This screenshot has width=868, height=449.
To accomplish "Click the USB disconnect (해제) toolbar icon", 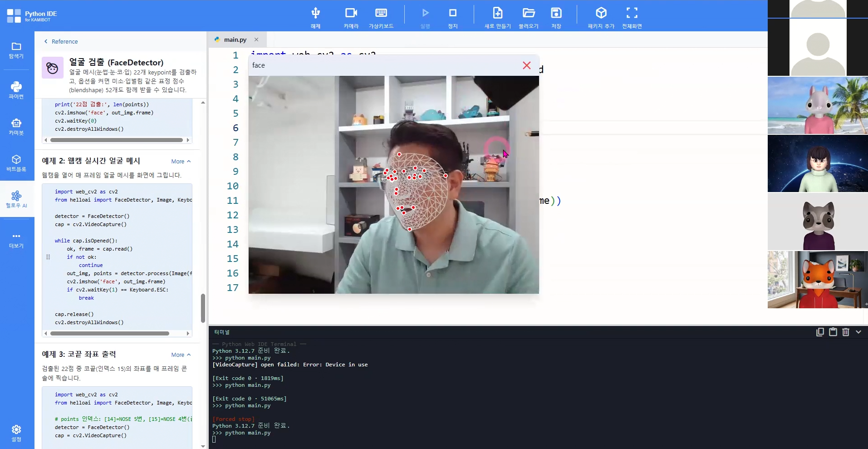I will (x=315, y=18).
